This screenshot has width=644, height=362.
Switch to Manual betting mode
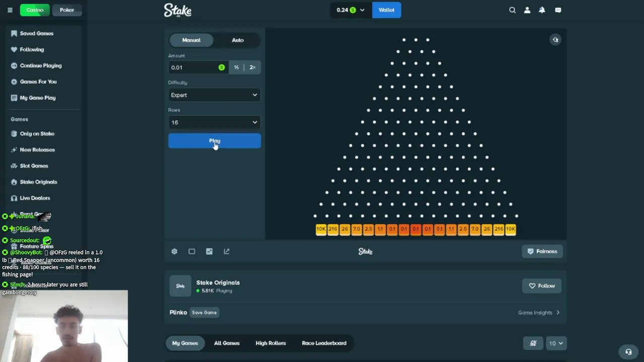click(191, 40)
